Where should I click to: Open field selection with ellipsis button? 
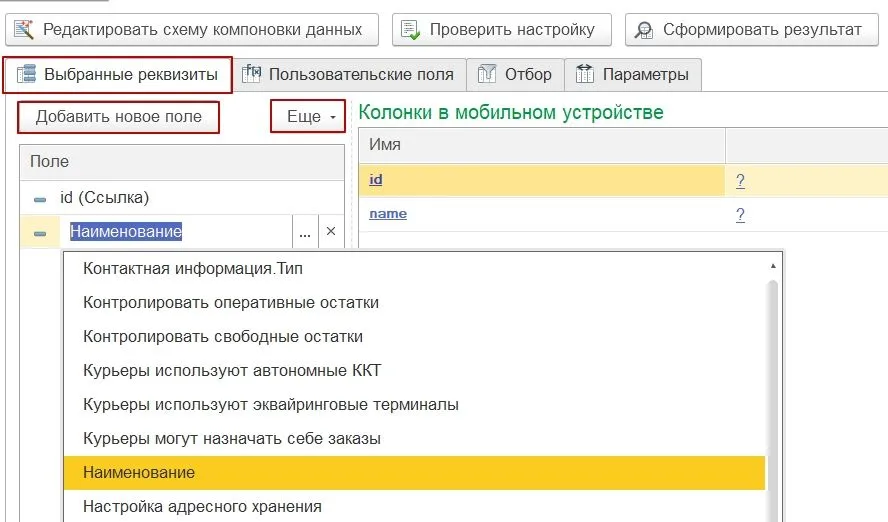[305, 232]
